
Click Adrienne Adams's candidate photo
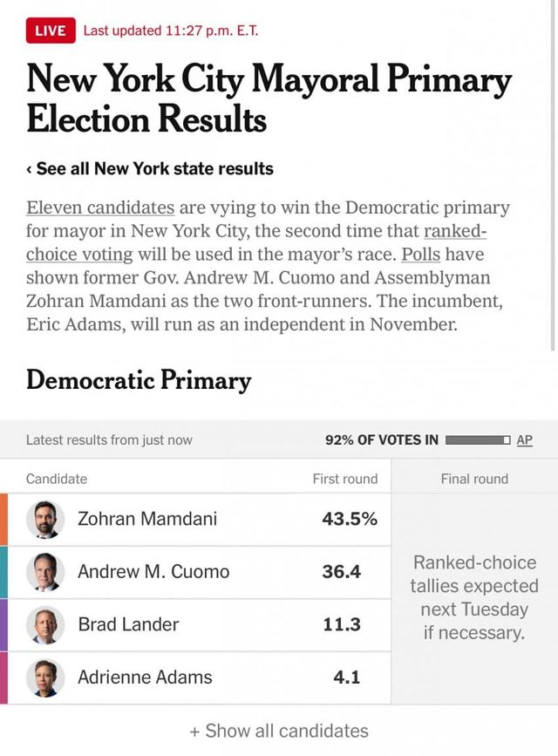[x=44, y=678]
